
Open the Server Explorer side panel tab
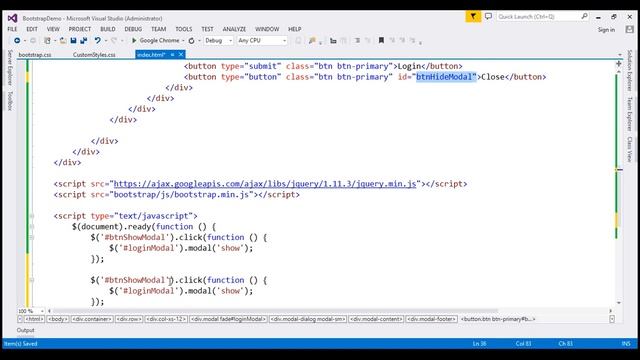pyautogui.click(x=10, y=68)
